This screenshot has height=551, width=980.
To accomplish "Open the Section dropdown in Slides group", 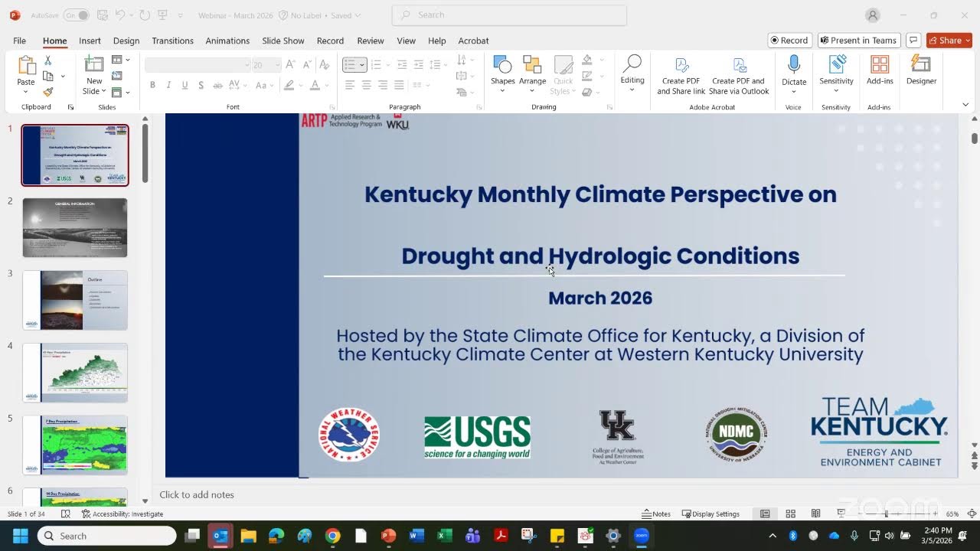I will 121,93.
